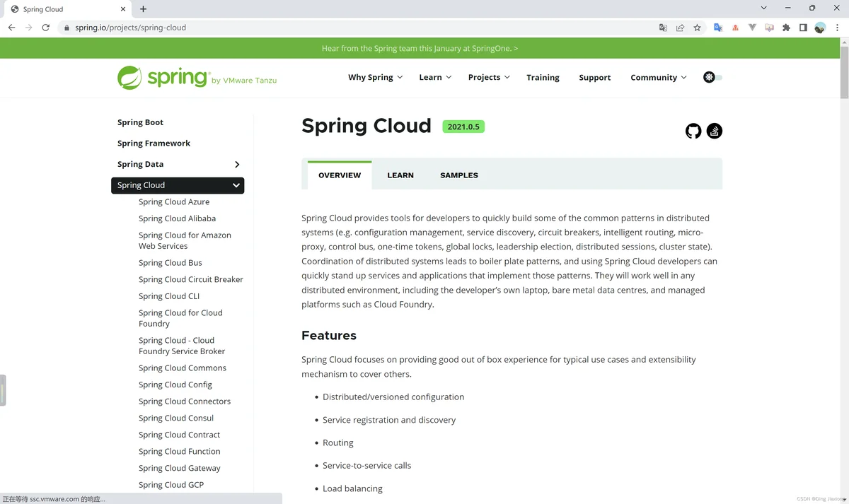
Task: Go forward in browser history
Action: click(29, 28)
